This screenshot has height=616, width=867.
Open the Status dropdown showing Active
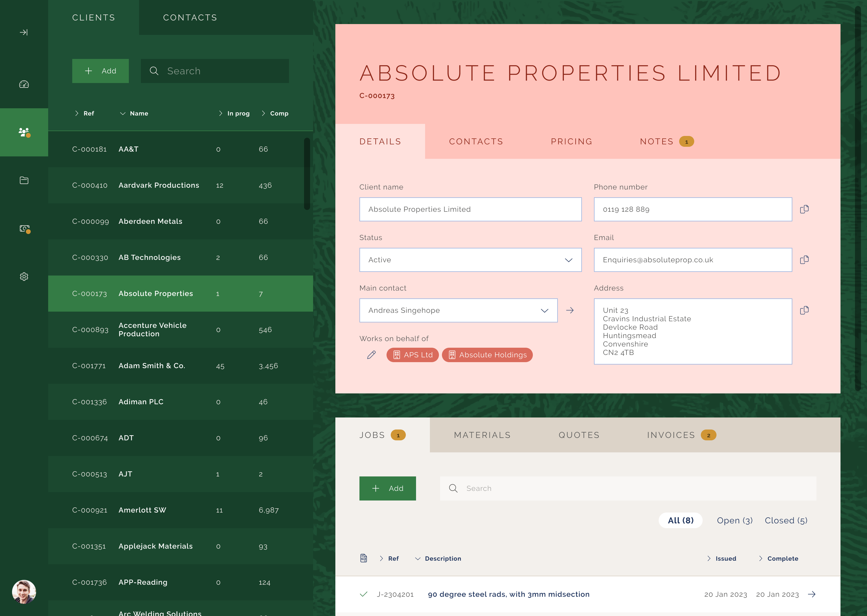[x=470, y=260]
